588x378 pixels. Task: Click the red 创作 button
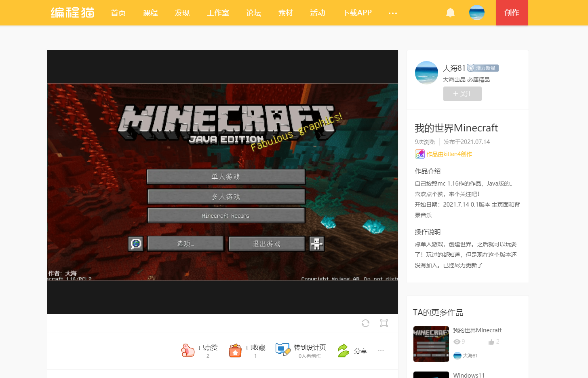tap(512, 13)
